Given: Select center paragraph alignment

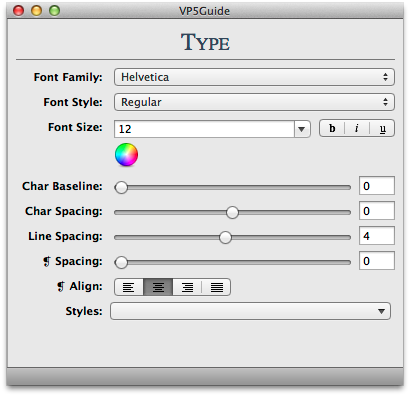Looking at the screenshot, I should click(x=158, y=287).
